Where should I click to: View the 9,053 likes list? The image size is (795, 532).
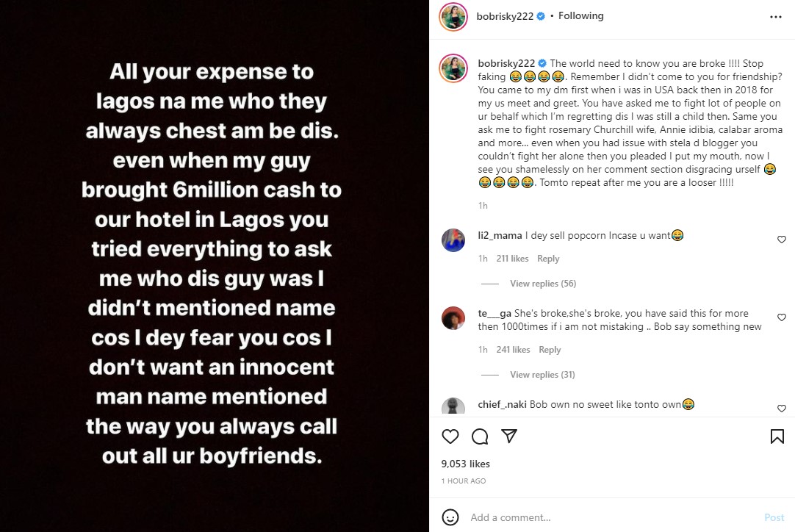coord(465,464)
